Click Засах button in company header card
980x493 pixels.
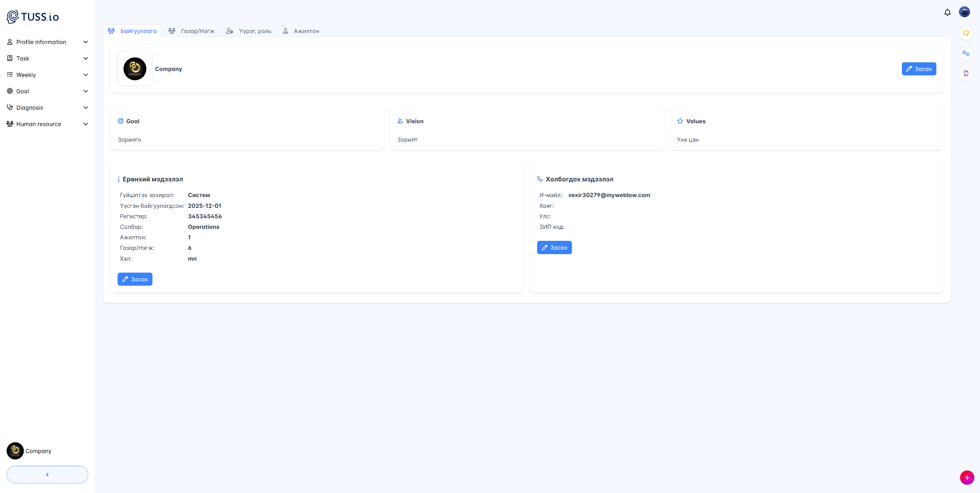tap(918, 69)
